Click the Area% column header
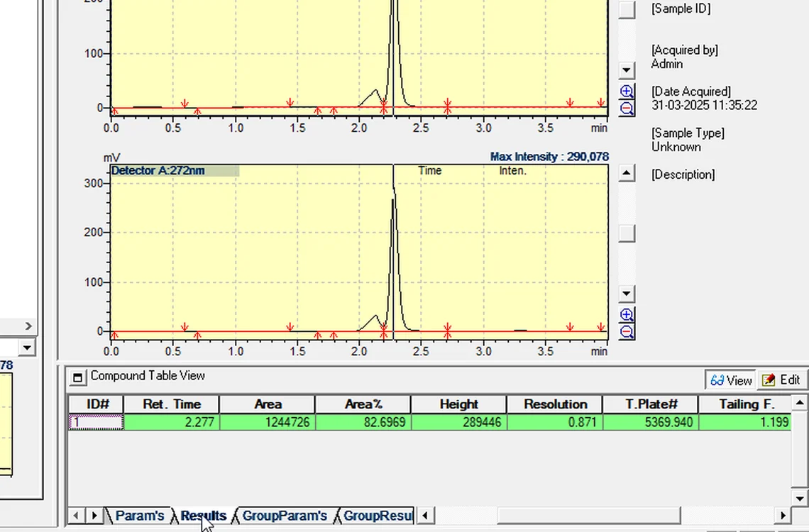Viewport: 809px width, 532px height. (363, 404)
